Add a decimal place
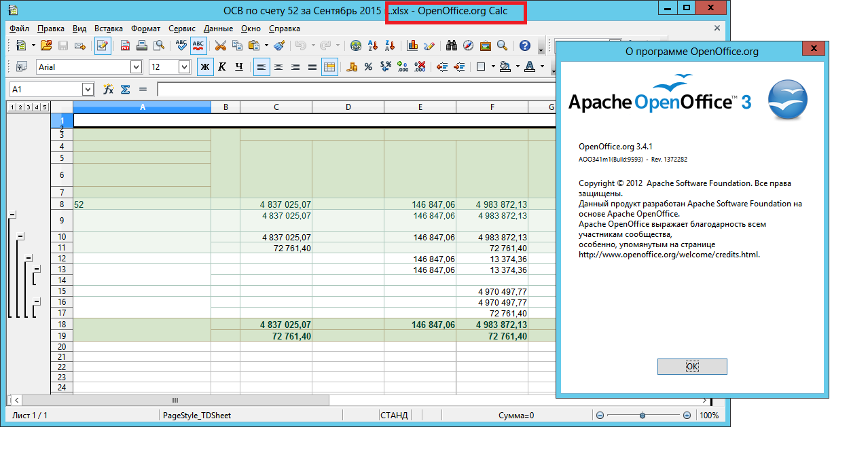 tap(402, 67)
